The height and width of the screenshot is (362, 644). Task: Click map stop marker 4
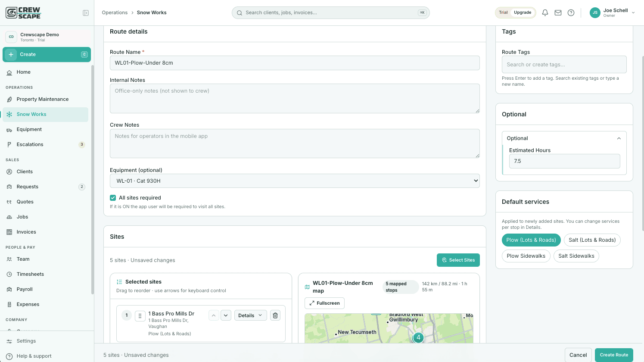click(418, 337)
